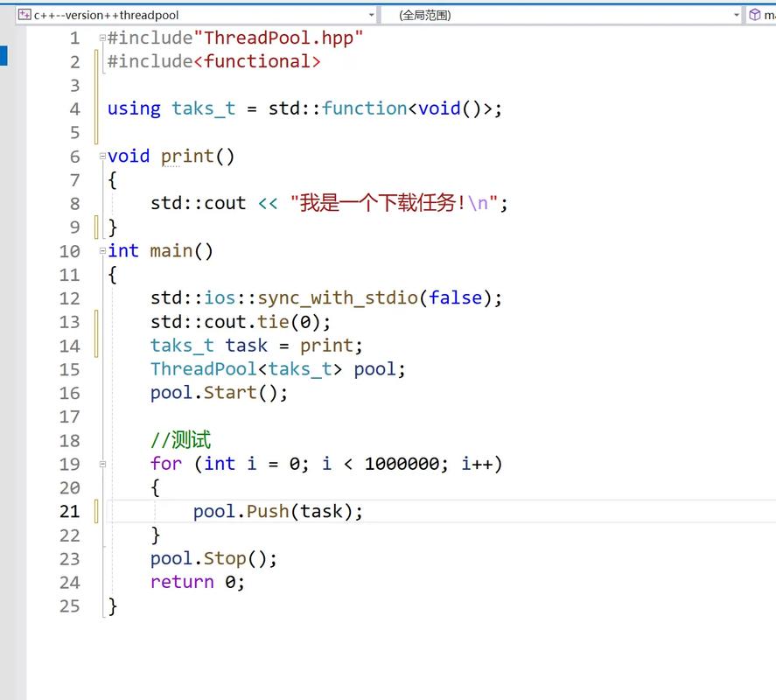Click the pool.Stop() statement
The image size is (776, 700).
click(x=213, y=558)
